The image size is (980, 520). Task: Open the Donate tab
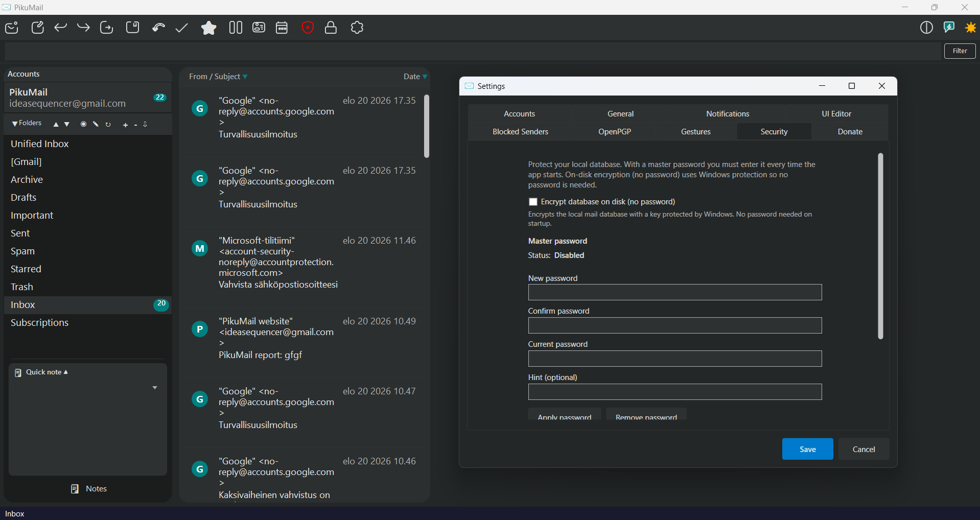click(x=850, y=131)
